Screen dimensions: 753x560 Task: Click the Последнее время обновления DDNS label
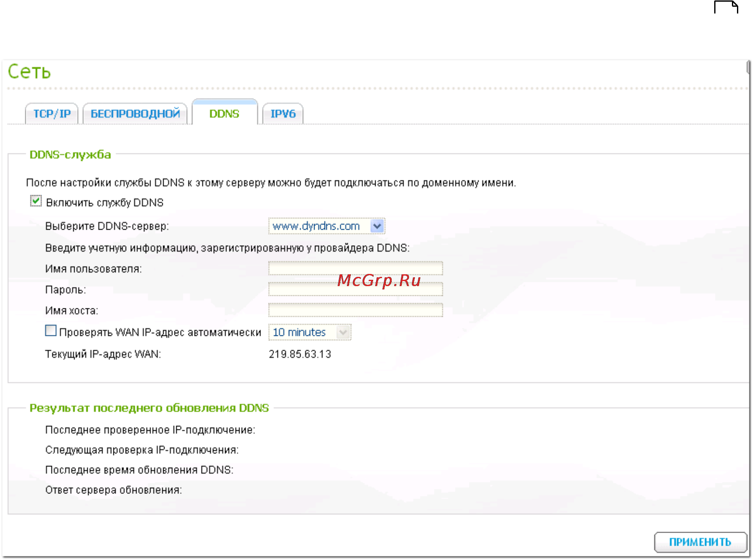click(139, 470)
